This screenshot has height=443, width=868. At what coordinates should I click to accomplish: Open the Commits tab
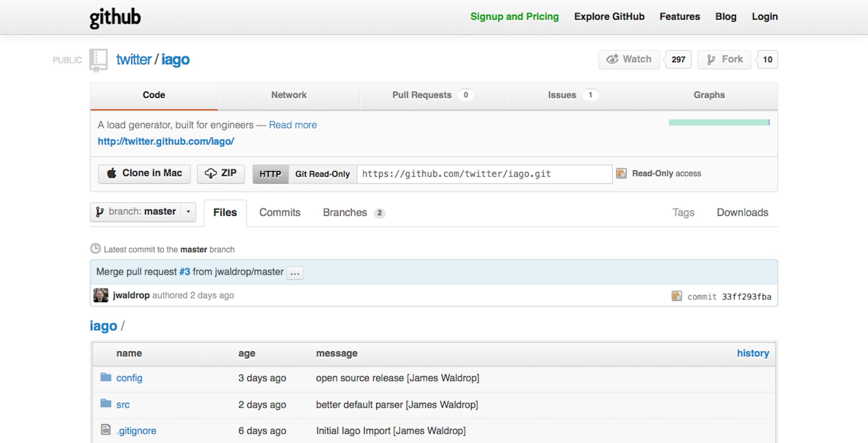[280, 213]
